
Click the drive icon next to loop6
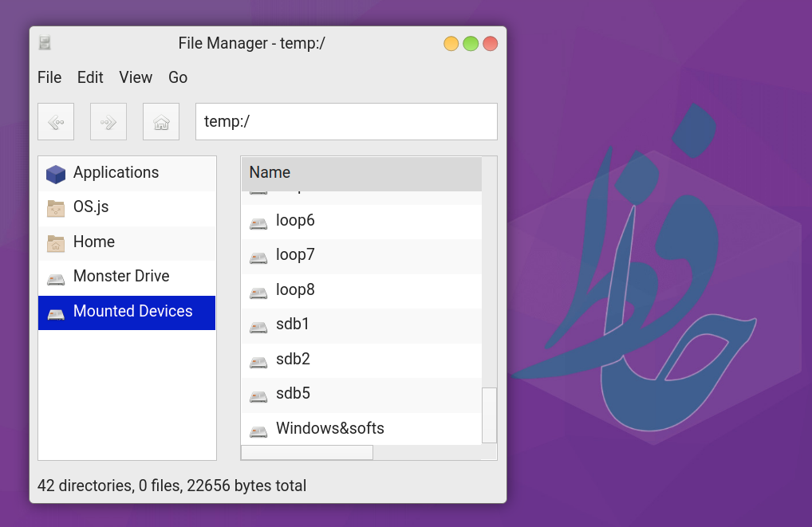[258, 222]
